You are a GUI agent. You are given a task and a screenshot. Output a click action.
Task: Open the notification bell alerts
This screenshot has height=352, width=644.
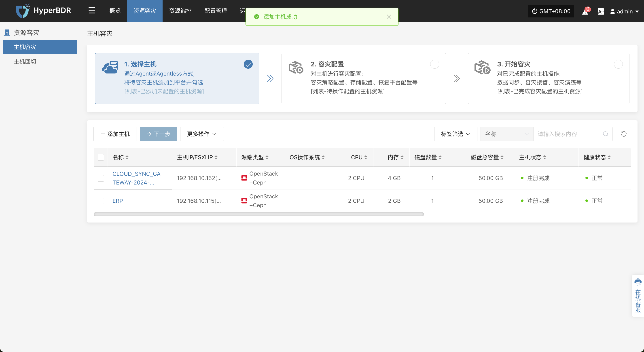point(585,11)
